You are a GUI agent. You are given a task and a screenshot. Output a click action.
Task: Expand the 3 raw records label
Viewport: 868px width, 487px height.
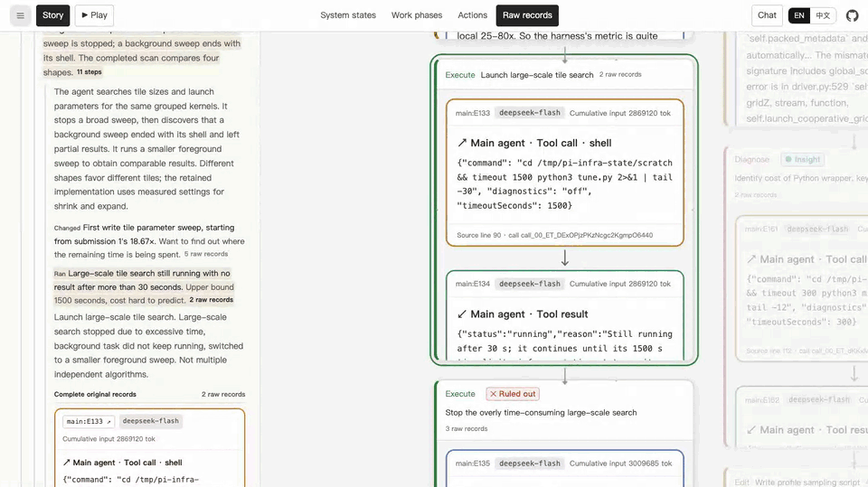click(x=467, y=429)
